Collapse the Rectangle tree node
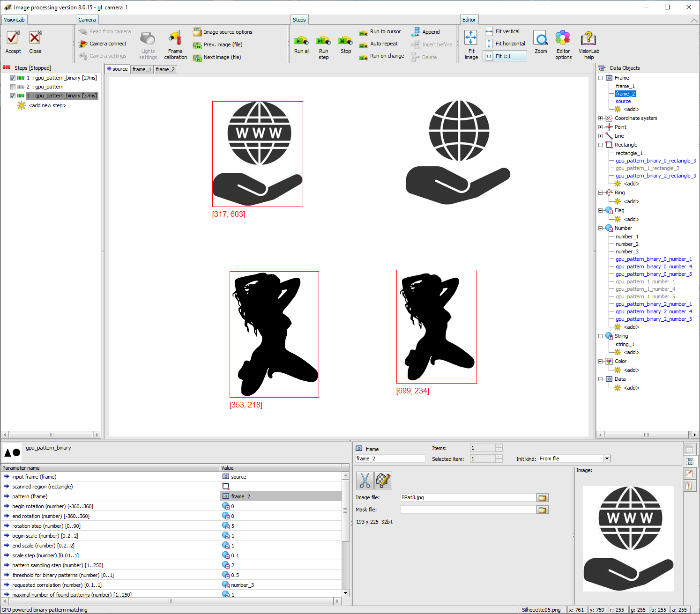The height and width of the screenshot is (614, 700). [601, 145]
